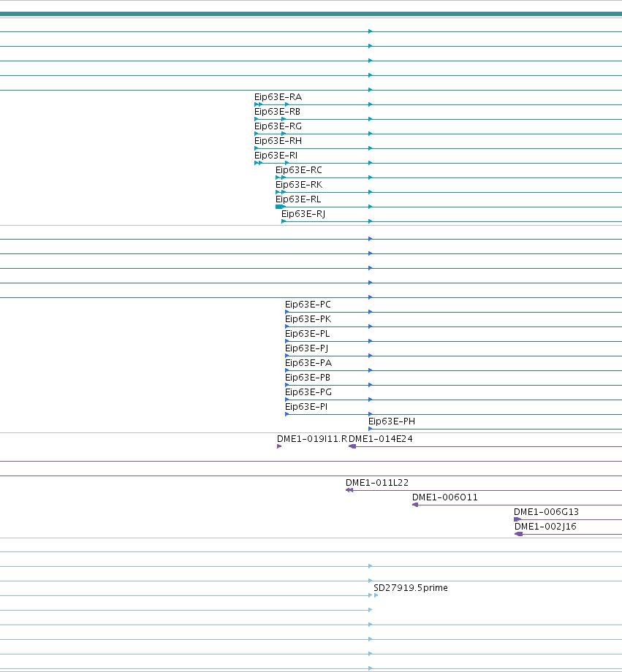Viewport: 622px width, 672px height.
Task: Click the purple arrowhead at DME1-014E24 start
Action: click(352, 446)
